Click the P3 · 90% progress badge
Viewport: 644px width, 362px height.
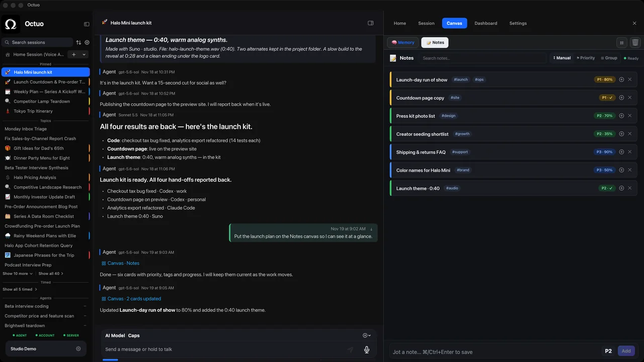pos(605,152)
